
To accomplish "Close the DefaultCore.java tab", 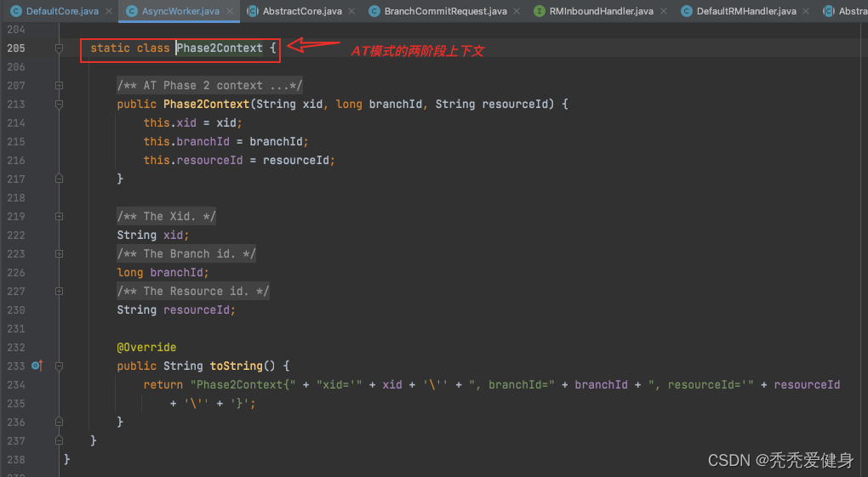I will [109, 11].
